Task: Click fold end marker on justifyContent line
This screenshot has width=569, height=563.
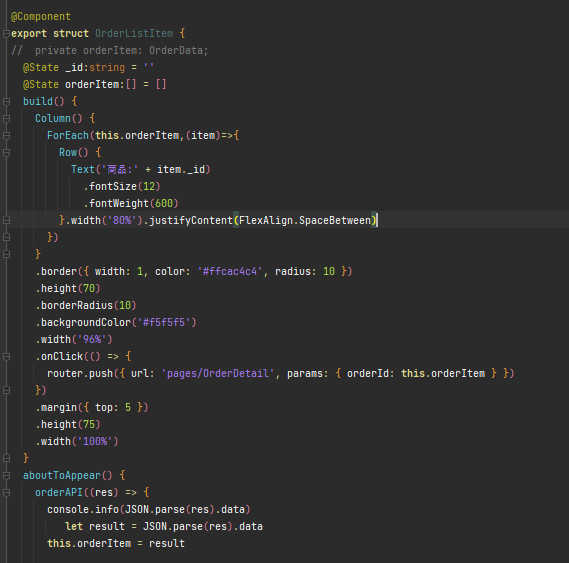Action: point(6,220)
